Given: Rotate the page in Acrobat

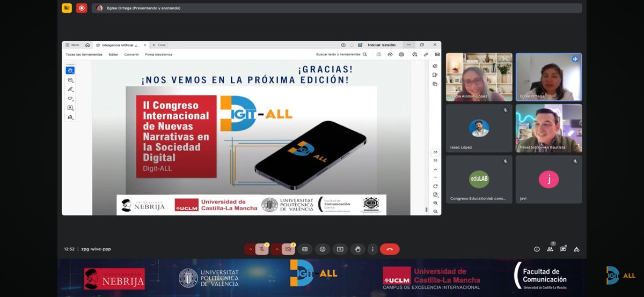Looking at the screenshot, I should (435, 186).
